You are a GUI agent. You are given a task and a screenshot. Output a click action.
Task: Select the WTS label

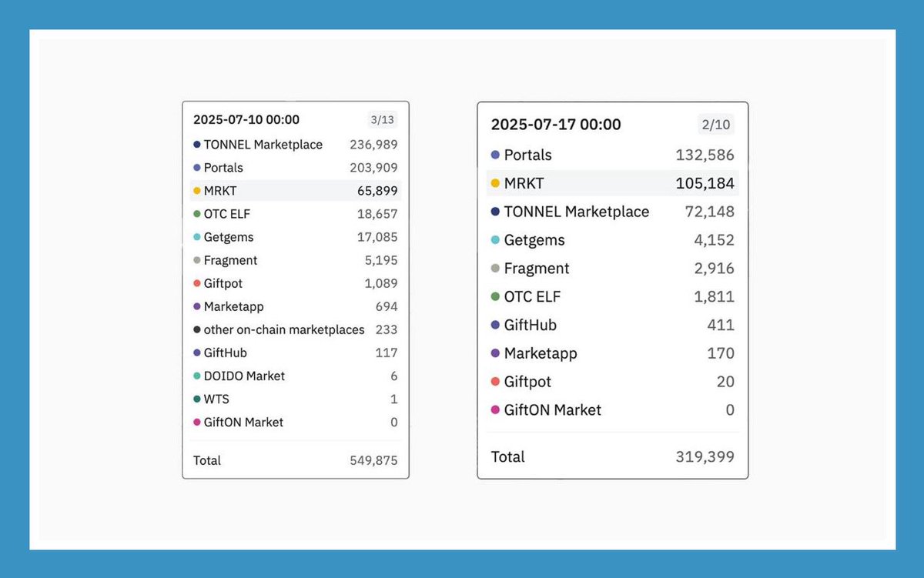(216, 399)
